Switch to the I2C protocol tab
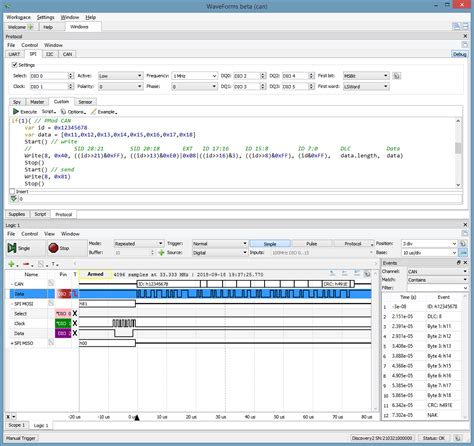The image size is (474, 446). (50, 54)
